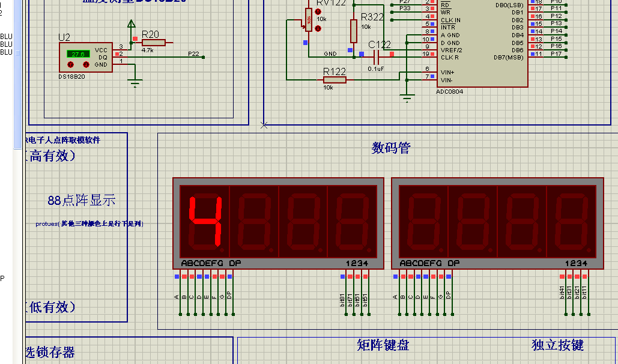Viewport: 618px width, 364px height.
Task: Click the 数码管 section title
Action: (391, 148)
